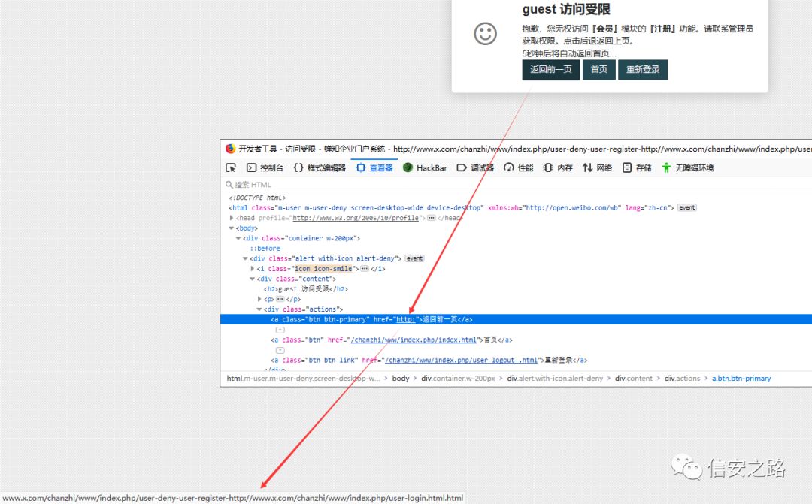Click the 重新登录 button

[643, 69]
